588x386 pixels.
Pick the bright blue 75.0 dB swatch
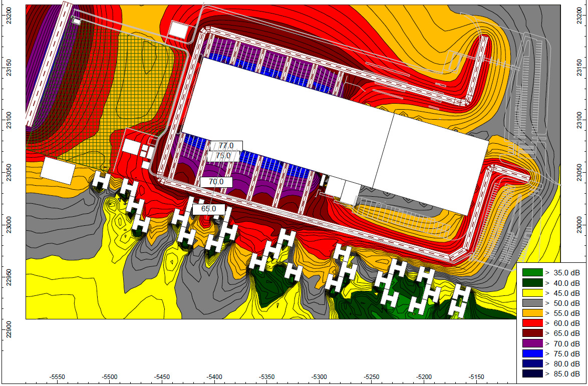coord(532,353)
